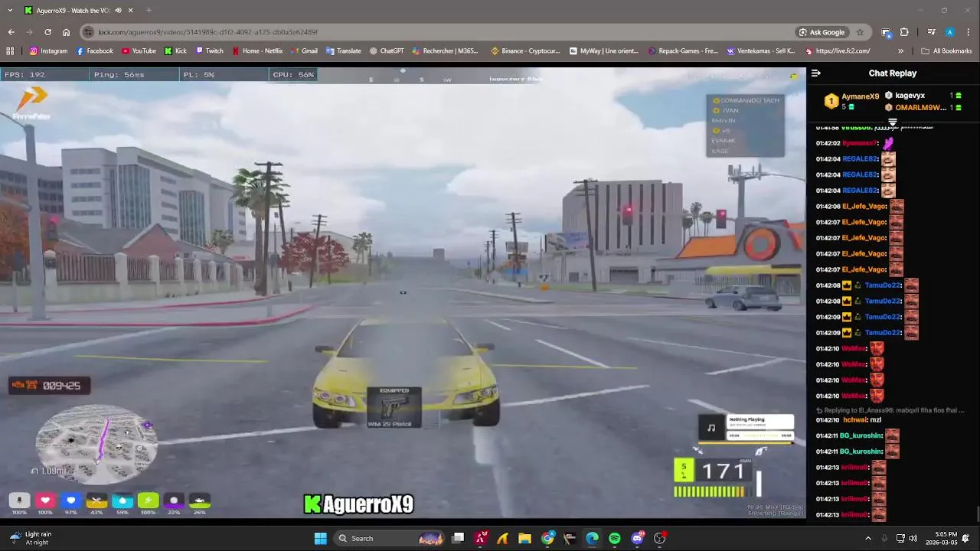Image resolution: width=980 pixels, height=551 pixels.
Task: Expand the gift leaderboard chevron
Action: click(893, 122)
